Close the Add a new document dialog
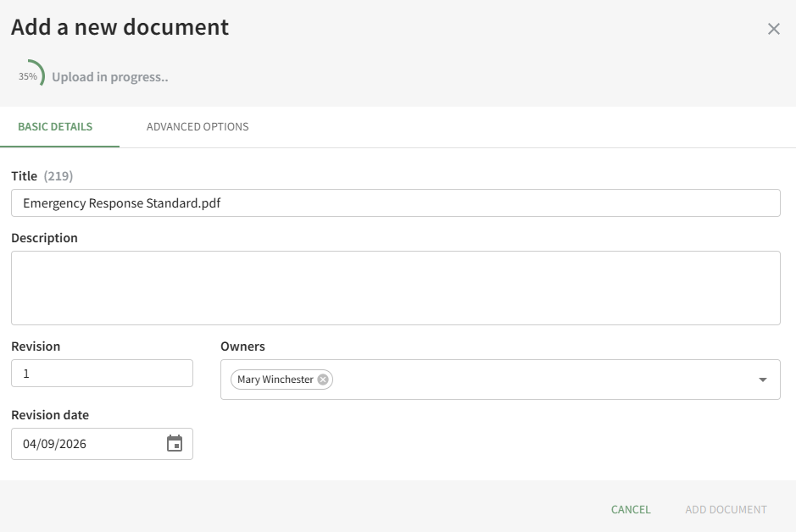The height and width of the screenshot is (532, 796). click(773, 29)
